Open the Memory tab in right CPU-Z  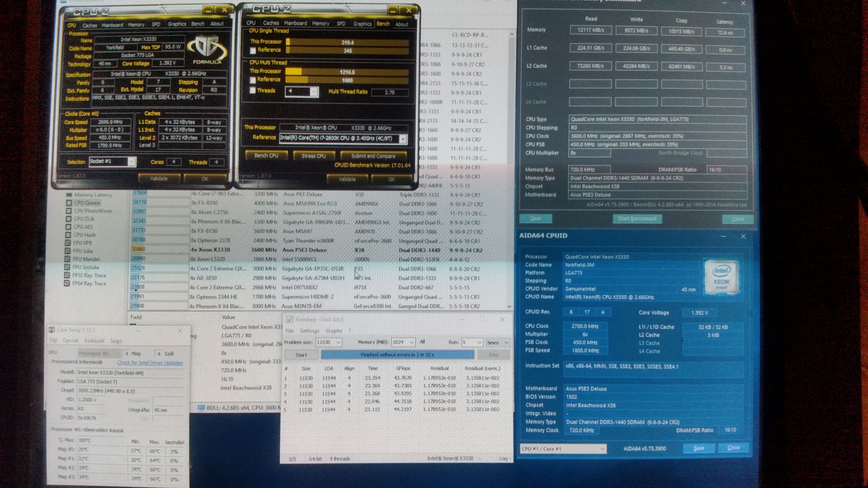click(321, 23)
